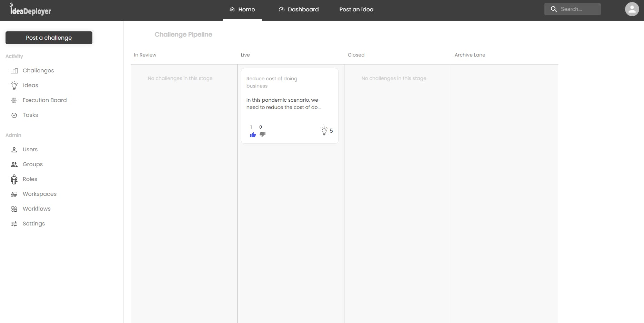Click the Workflows sidebar icon
The image size is (644, 323).
pos(14,209)
